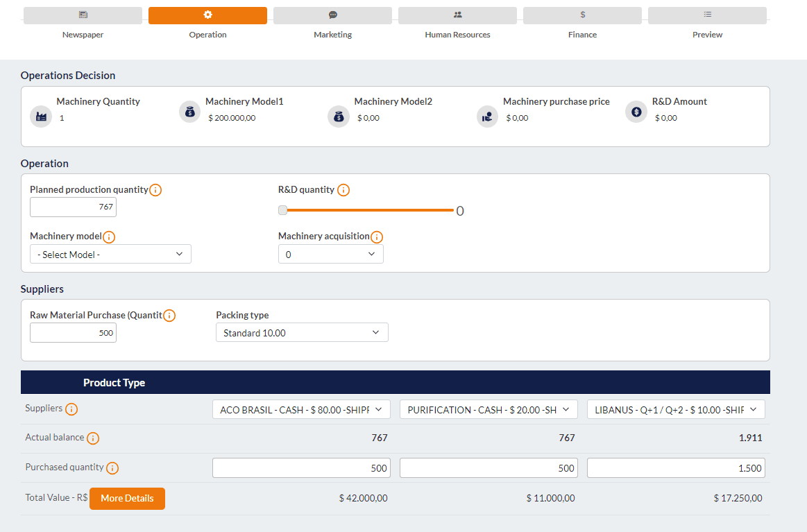
Task: Open the PURIFICATION supplier dropdown
Action: click(488, 409)
